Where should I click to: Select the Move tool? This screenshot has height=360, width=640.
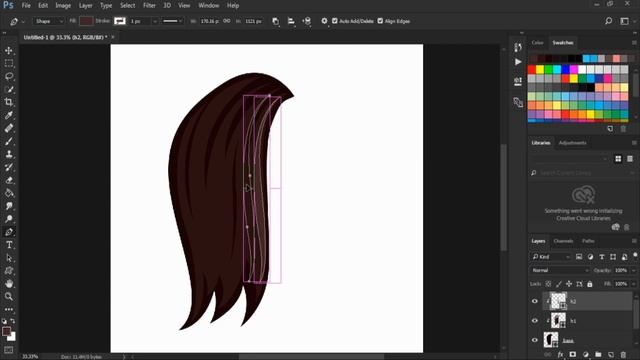(9, 51)
